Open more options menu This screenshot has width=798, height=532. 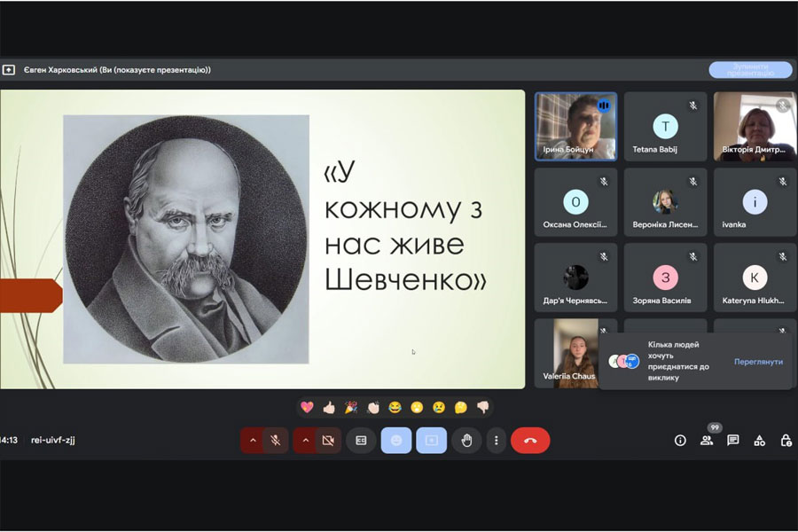(x=497, y=441)
